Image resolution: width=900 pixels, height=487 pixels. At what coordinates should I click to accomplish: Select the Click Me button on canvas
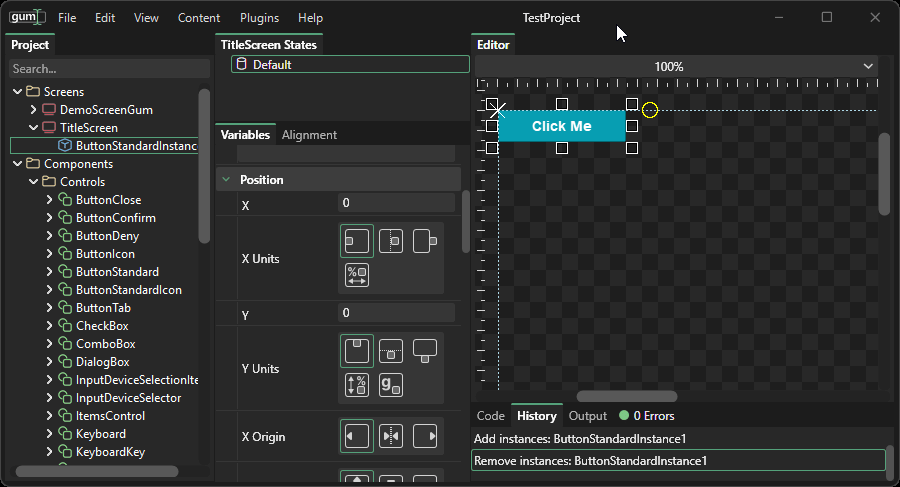coord(561,126)
